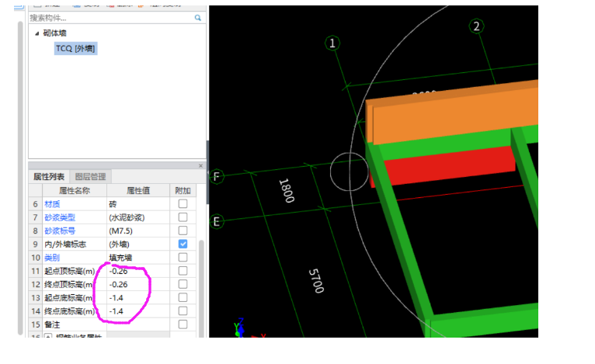The width and height of the screenshot is (595, 364).
Task: Edit the (外墙) value cell
Action: click(138, 244)
